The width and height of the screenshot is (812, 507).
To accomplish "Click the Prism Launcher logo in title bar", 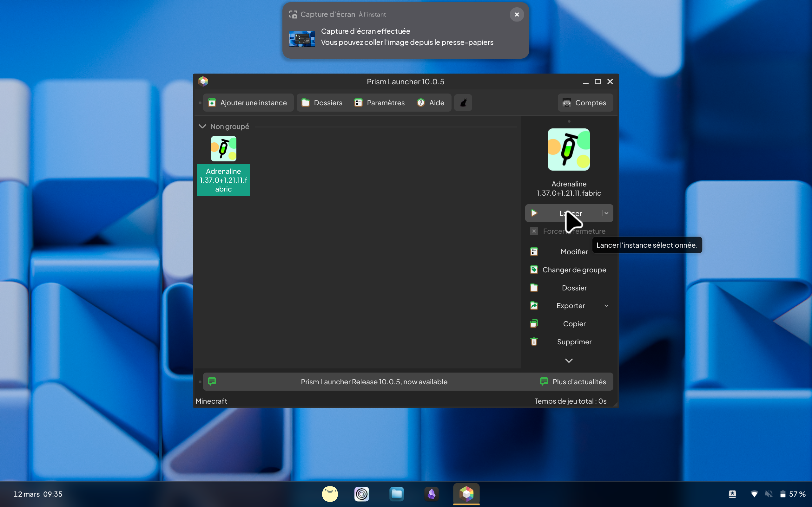I will tap(203, 81).
